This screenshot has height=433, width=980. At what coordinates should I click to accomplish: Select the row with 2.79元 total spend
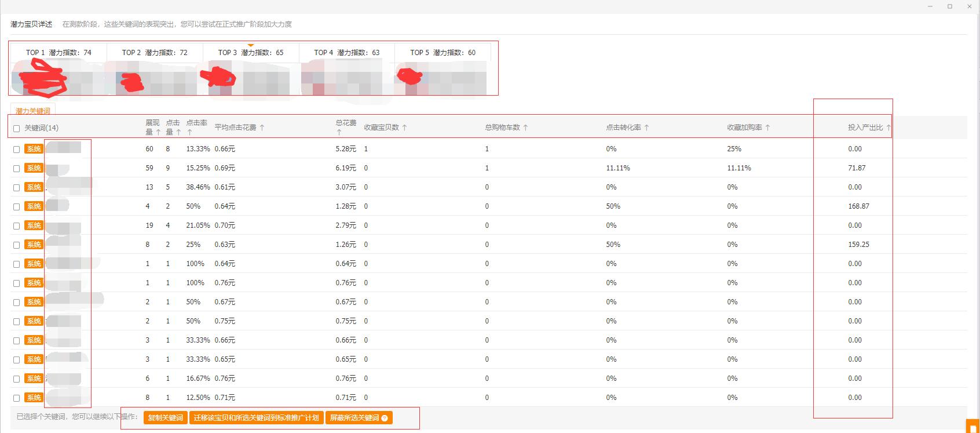[x=16, y=226]
